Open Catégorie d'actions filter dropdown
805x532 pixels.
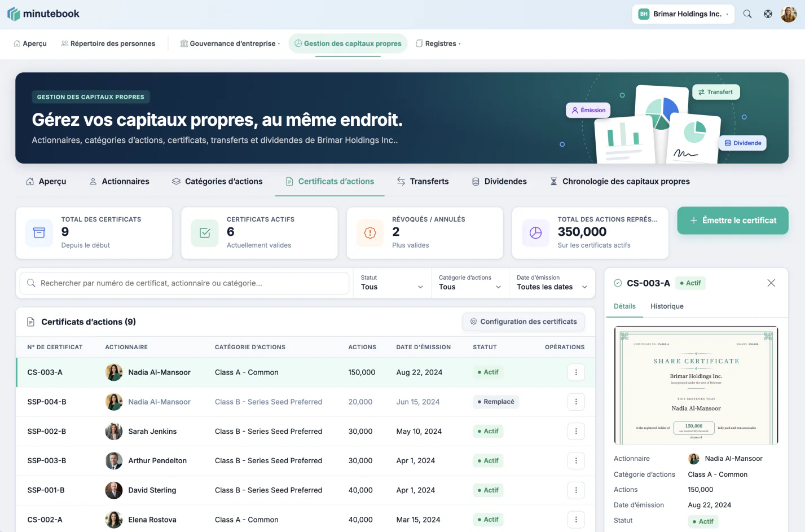coord(470,283)
